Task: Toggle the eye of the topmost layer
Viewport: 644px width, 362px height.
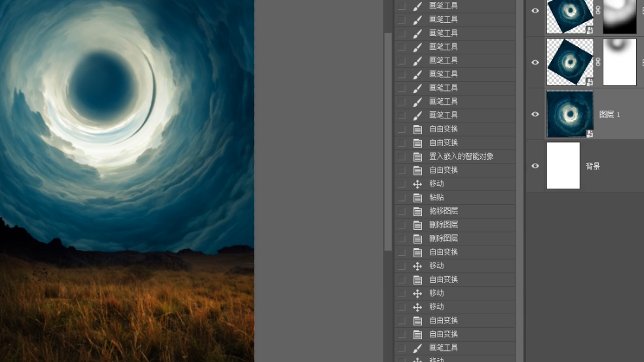Action: tap(535, 11)
